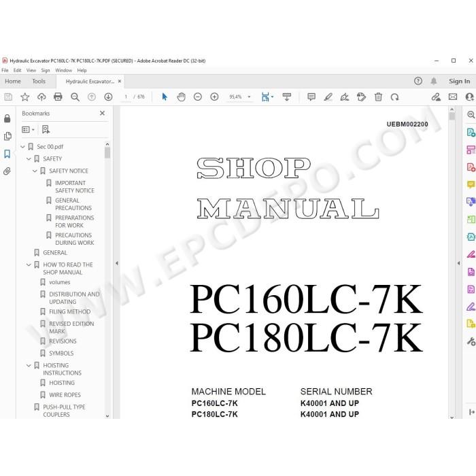Rotate page with circular arrow icon
This screenshot has height=476, width=476.
(394, 97)
